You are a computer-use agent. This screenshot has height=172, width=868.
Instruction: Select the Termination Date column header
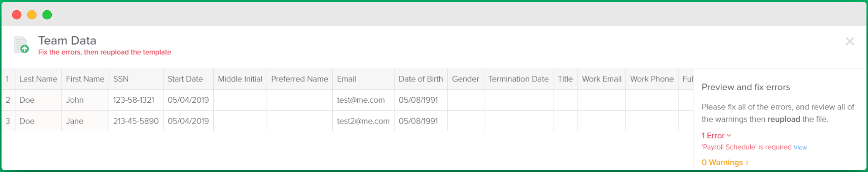click(518, 79)
